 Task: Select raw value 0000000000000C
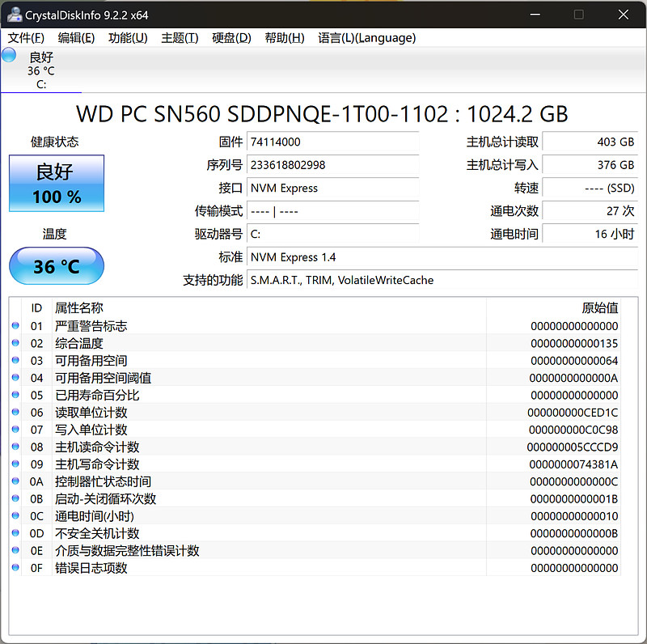pos(573,481)
